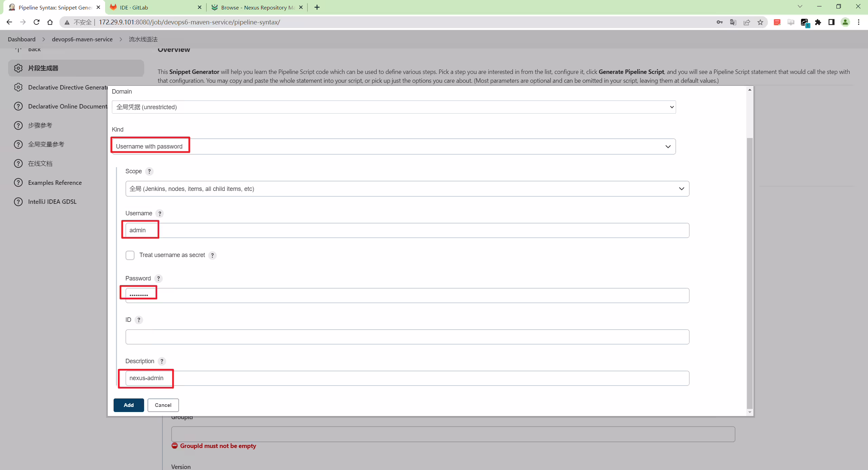Open devops6-maven-service breadcrumb link
The width and height of the screenshot is (868, 470).
(x=82, y=39)
